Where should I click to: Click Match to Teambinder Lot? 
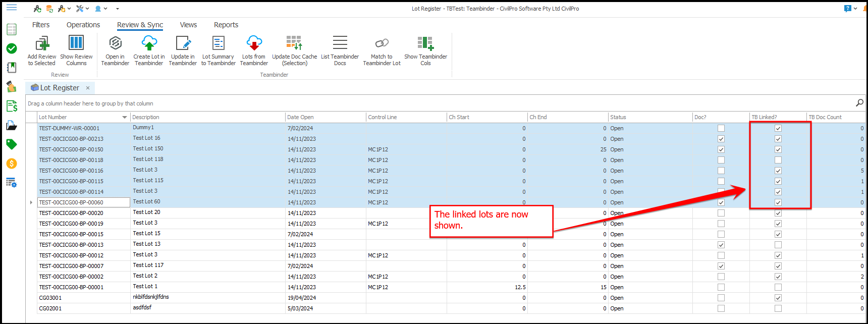[x=382, y=51]
